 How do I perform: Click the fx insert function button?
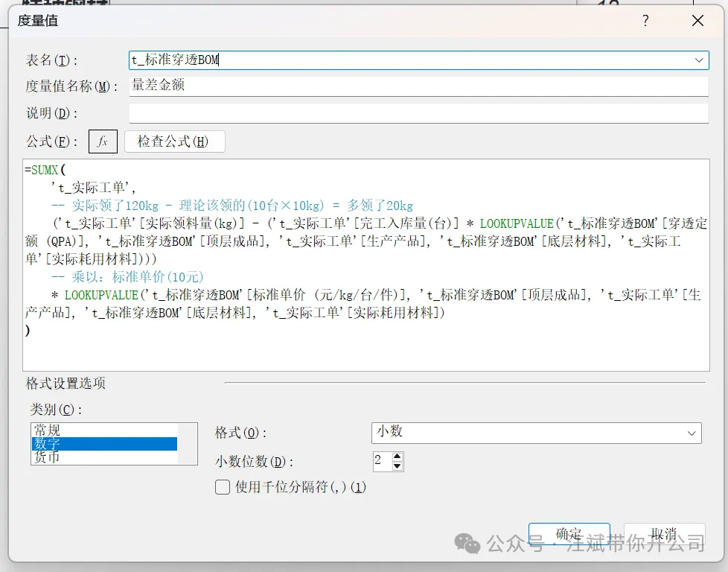point(103,142)
